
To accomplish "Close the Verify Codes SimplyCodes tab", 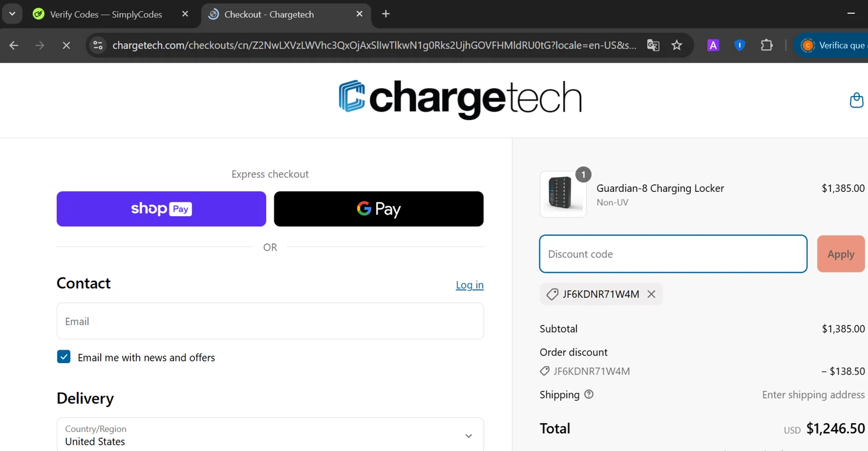I will [185, 14].
